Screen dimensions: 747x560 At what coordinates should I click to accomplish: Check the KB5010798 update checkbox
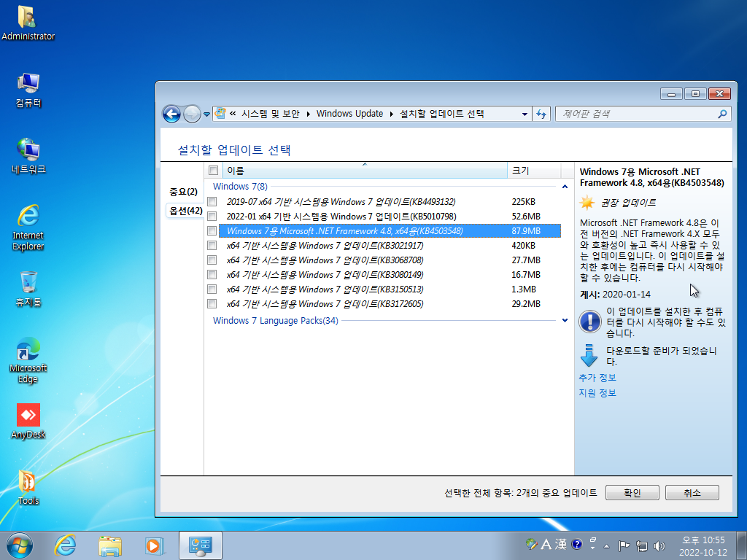click(212, 216)
